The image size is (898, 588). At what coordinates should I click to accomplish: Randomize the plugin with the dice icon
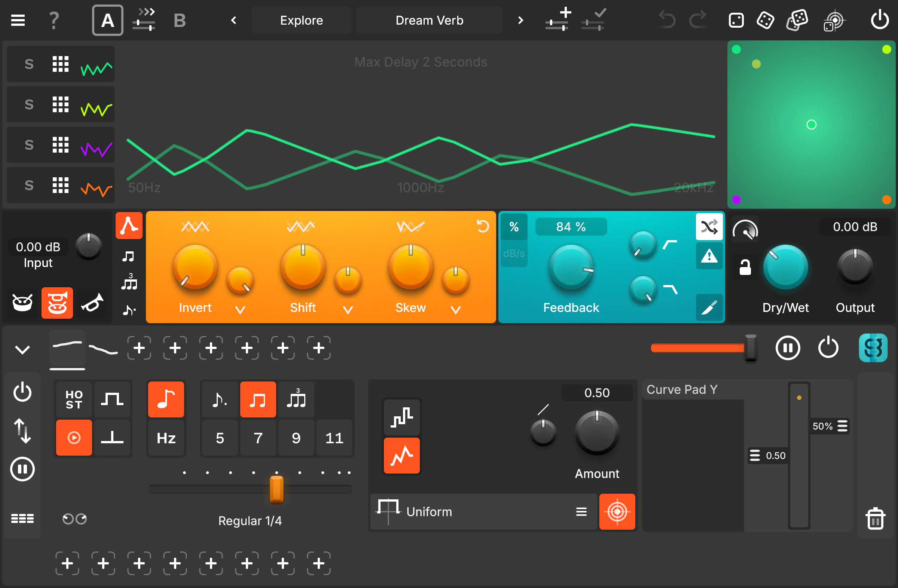pyautogui.click(x=765, y=20)
